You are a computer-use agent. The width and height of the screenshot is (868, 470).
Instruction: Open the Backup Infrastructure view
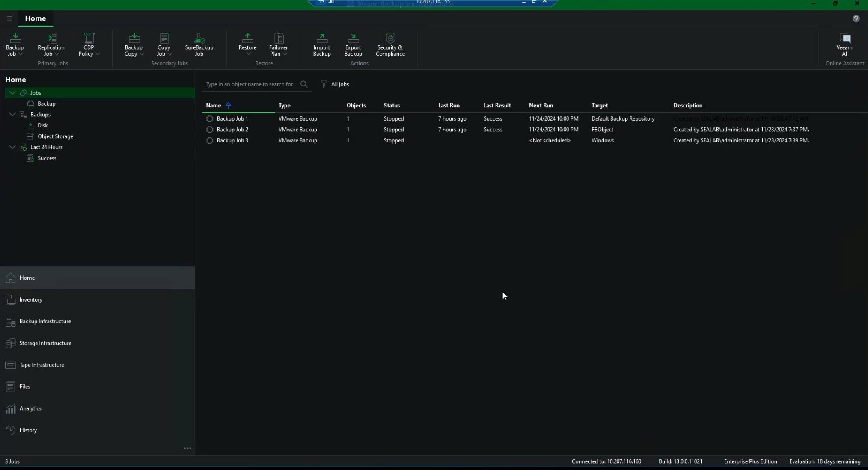(97, 321)
